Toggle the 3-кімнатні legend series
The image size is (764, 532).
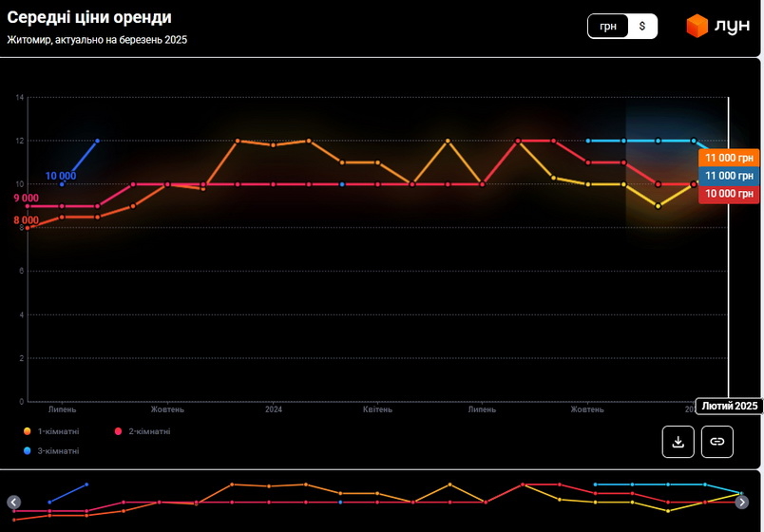[x=58, y=450]
